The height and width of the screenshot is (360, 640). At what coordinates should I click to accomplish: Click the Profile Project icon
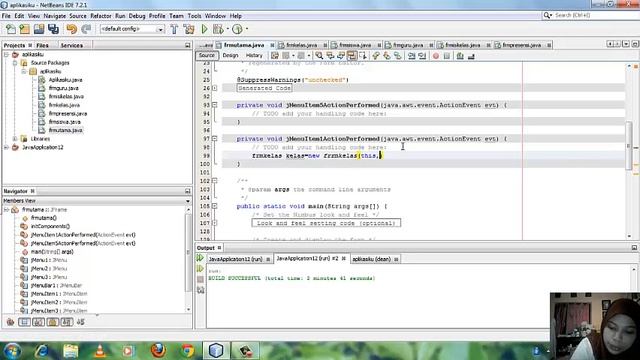pos(237,29)
